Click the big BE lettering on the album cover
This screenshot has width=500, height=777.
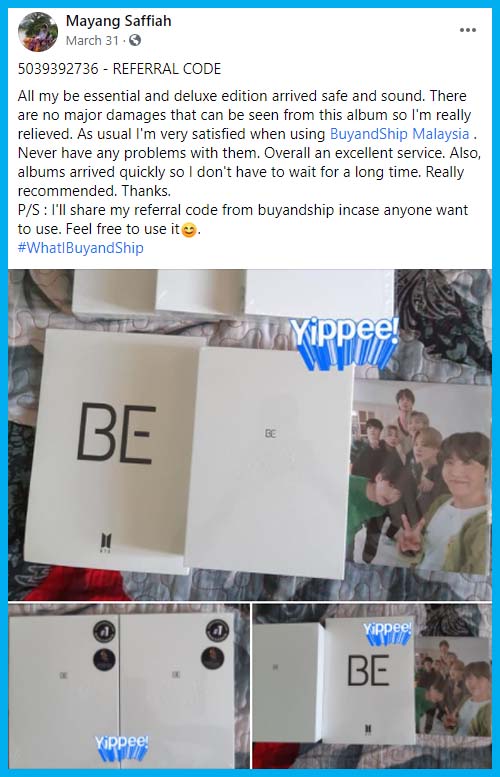(117, 433)
